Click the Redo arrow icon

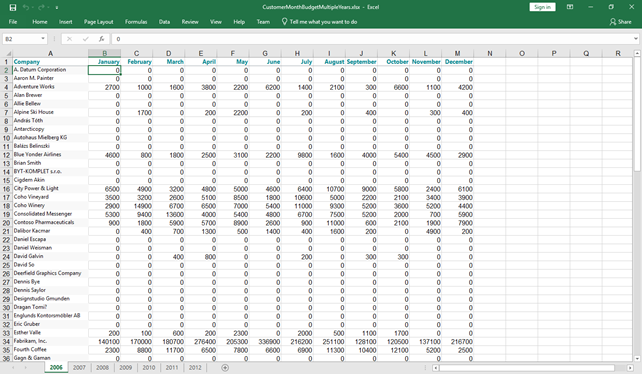(x=41, y=7)
